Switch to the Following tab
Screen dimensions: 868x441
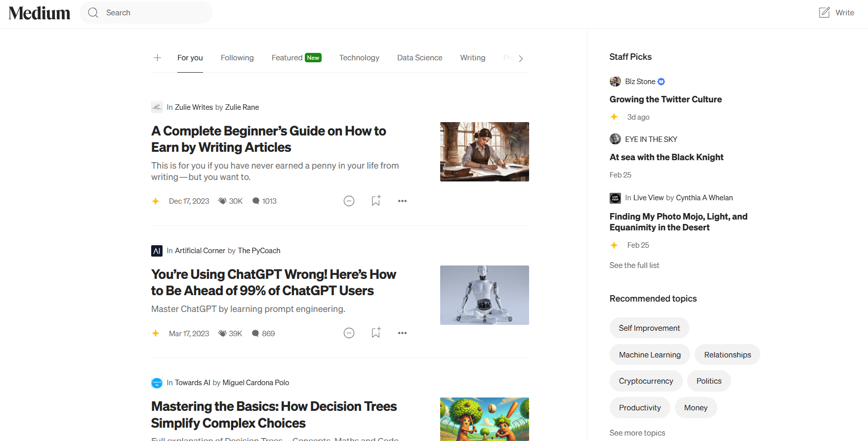237,58
